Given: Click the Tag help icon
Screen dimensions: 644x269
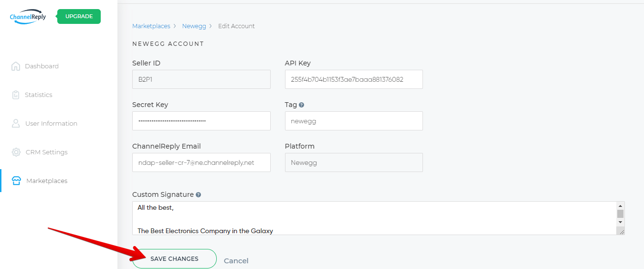Looking at the screenshot, I should (x=302, y=105).
